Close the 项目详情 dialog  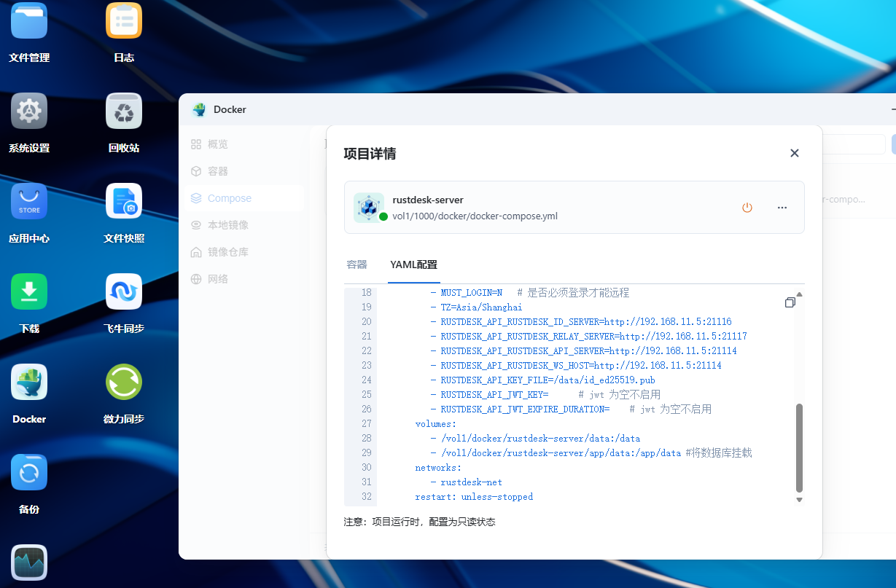(x=795, y=153)
